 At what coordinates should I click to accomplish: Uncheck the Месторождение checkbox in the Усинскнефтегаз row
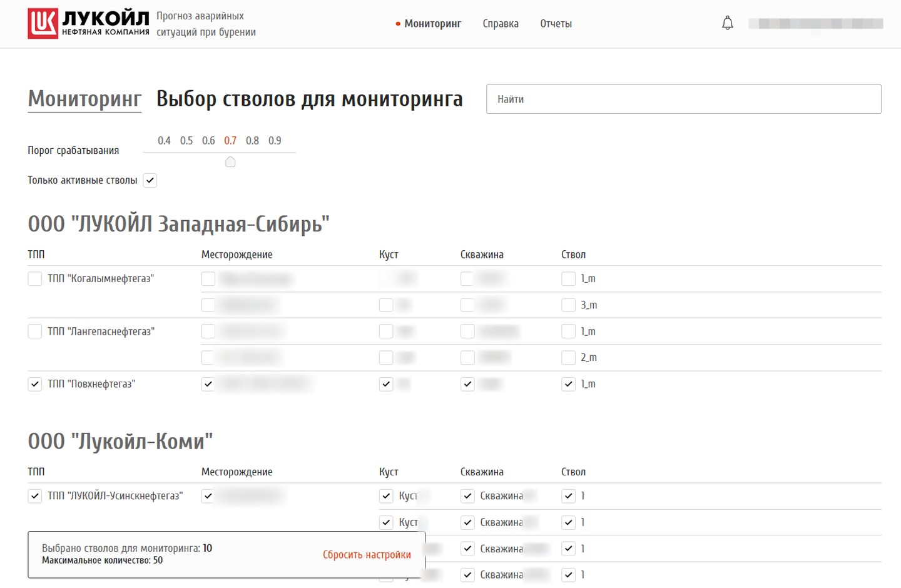(208, 496)
